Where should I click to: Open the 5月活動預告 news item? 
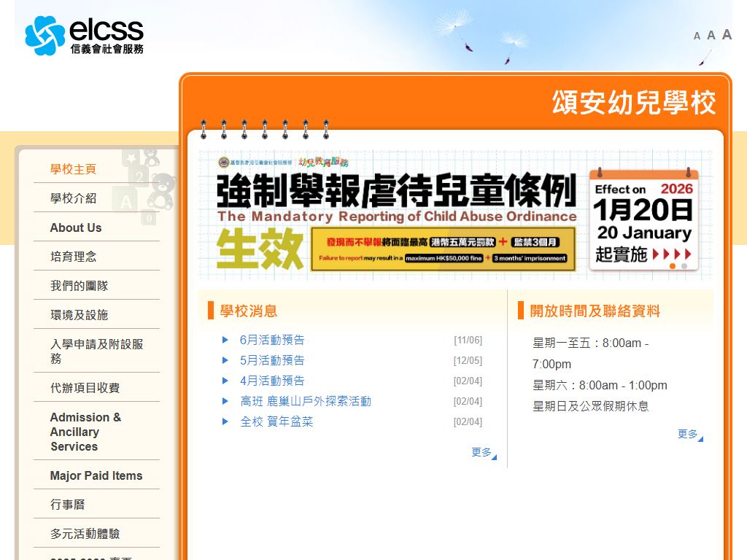(272, 360)
